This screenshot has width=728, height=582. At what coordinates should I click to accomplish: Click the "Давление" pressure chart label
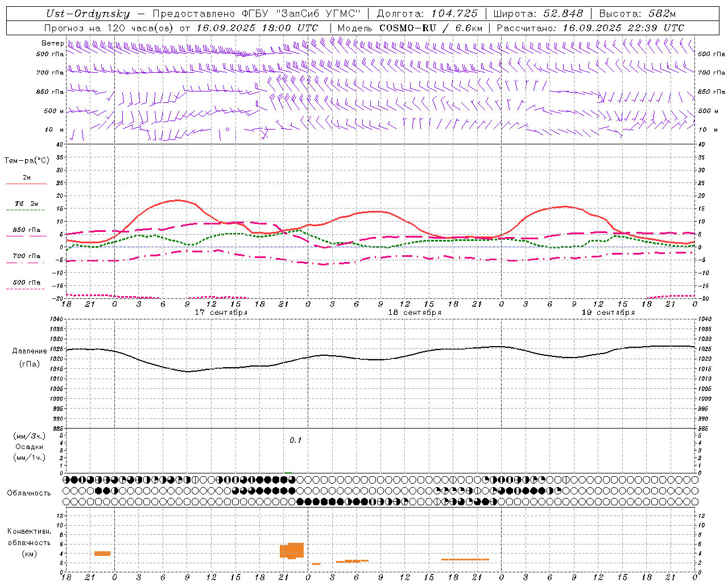[x=30, y=351]
